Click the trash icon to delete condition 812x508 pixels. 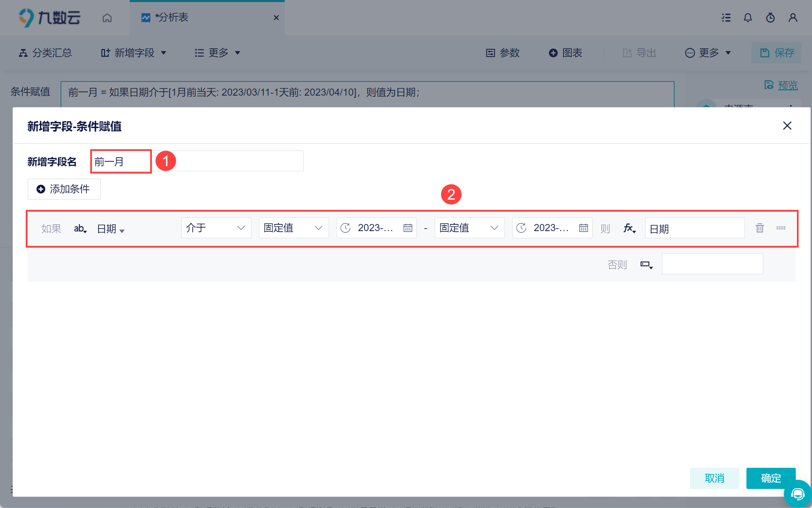759,228
